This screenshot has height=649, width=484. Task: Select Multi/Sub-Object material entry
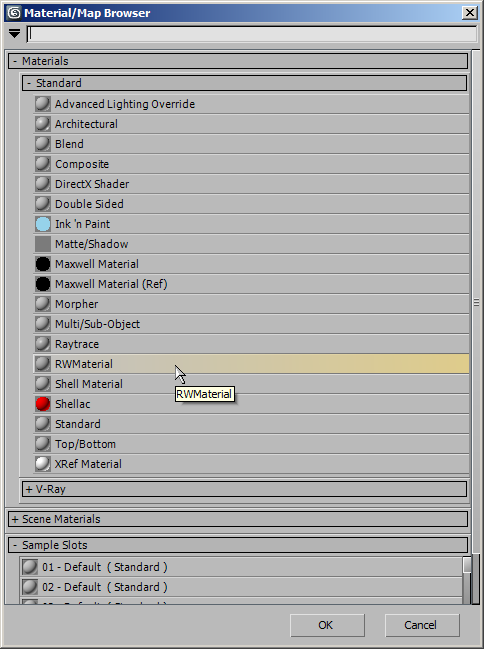pos(251,324)
